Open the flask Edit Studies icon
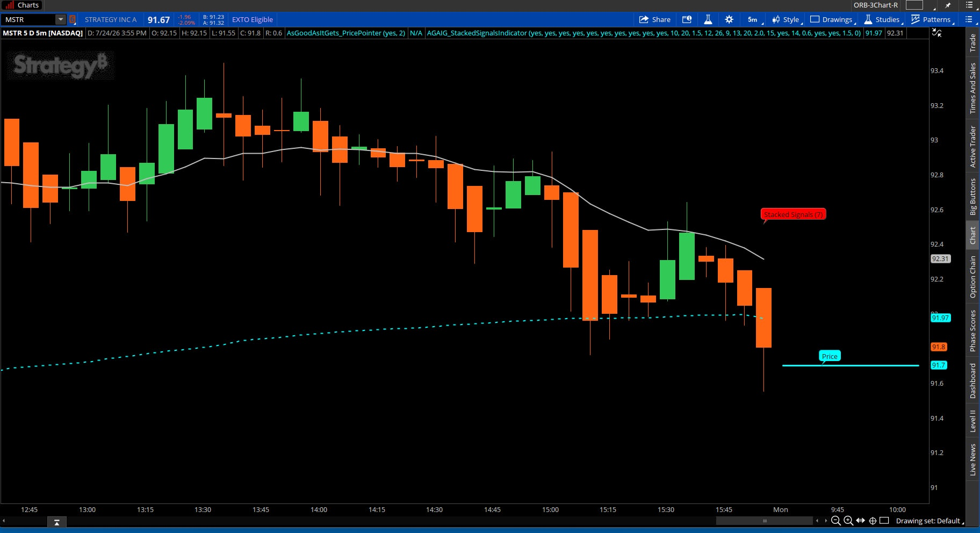The image size is (980, 533). pos(708,19)
